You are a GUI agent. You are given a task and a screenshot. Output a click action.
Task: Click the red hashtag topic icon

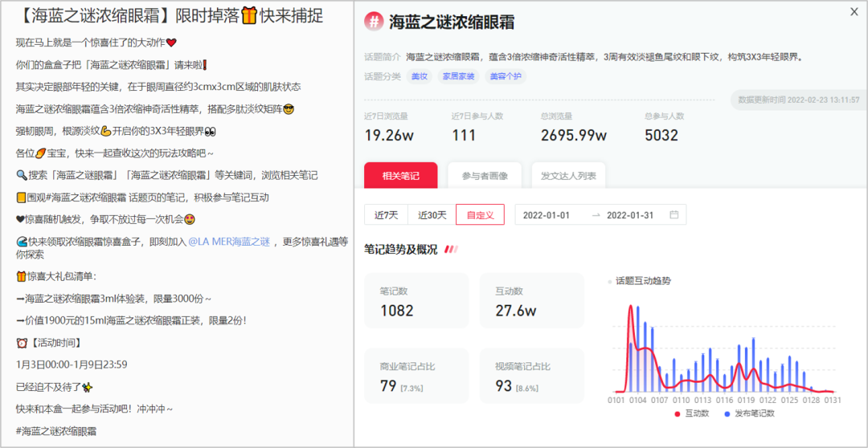click(374, 22)
